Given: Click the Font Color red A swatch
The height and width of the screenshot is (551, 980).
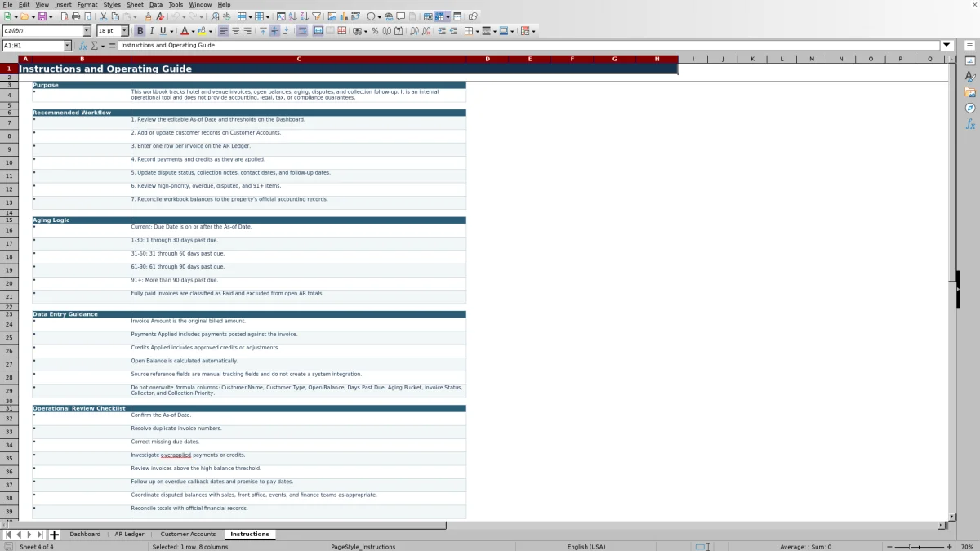Looking at the screenshot, I should 185,31.
